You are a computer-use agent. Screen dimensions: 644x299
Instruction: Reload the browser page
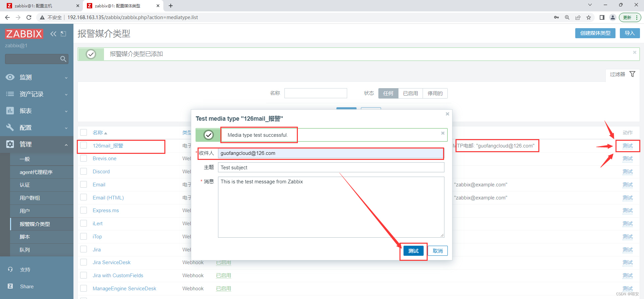click(29, 17)
